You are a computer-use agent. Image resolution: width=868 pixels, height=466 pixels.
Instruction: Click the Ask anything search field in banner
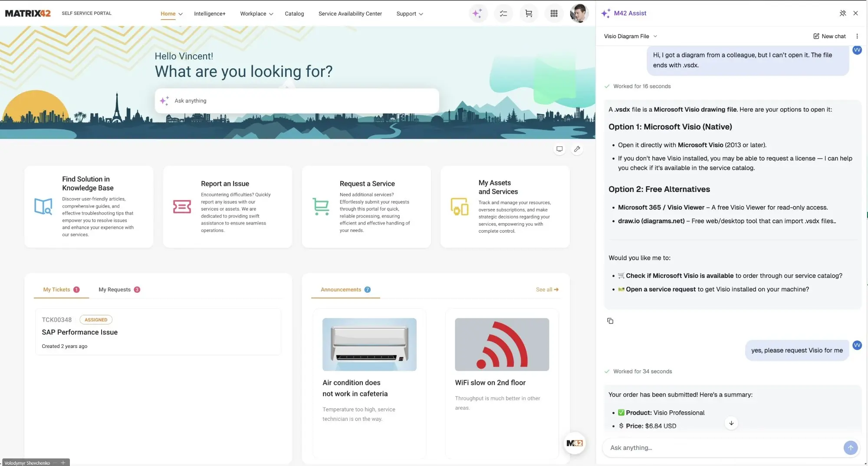tap(297, 101)
